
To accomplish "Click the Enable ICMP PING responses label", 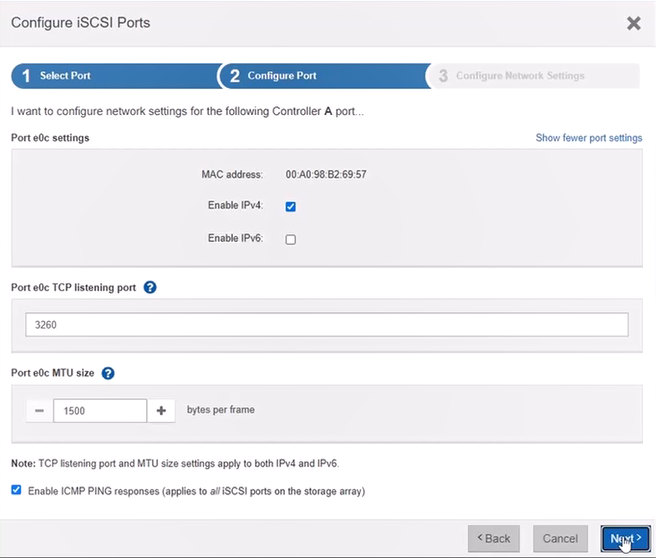I will click(x=197, y=491).
